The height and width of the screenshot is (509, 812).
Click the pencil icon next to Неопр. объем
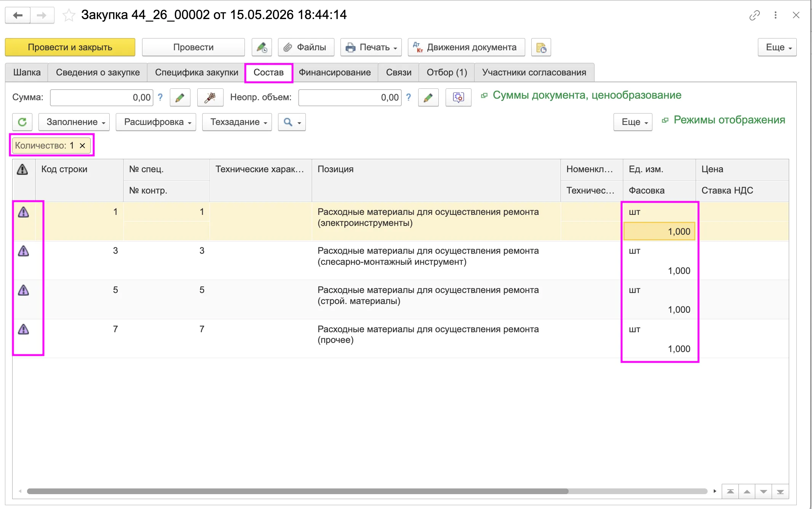pyautogui.click(x=428, y=98)
